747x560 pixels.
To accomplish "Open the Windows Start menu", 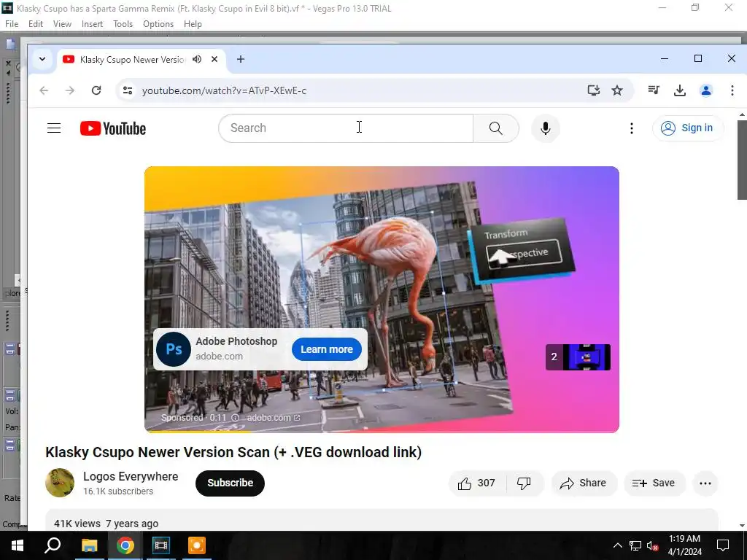I will pos(18,545).
